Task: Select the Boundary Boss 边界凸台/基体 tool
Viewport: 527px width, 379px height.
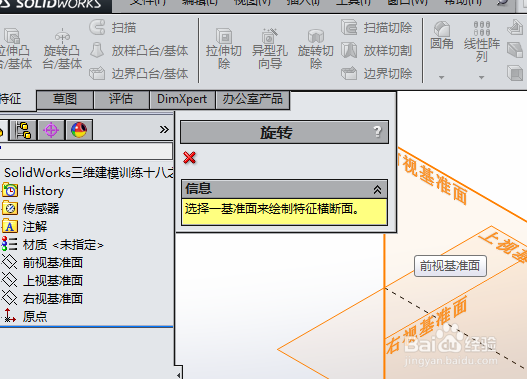Action: (x=138, y=74)
